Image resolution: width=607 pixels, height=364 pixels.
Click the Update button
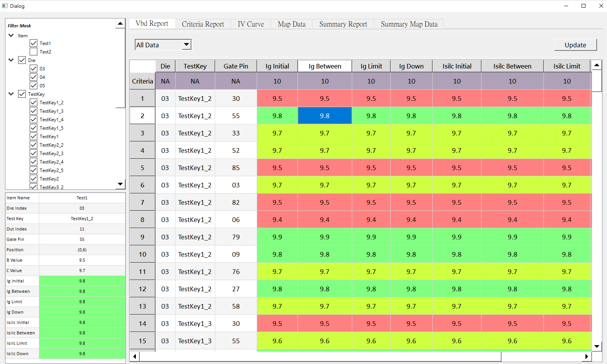(x=575, y=45)
